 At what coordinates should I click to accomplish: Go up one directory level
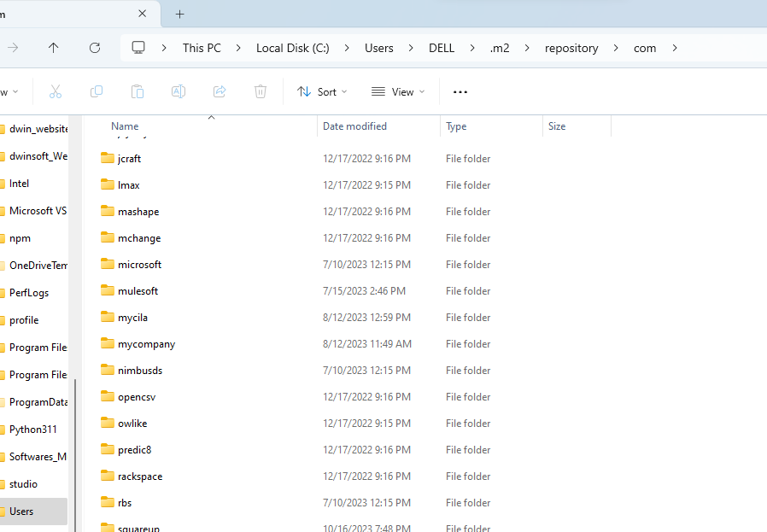coord(54,48)
